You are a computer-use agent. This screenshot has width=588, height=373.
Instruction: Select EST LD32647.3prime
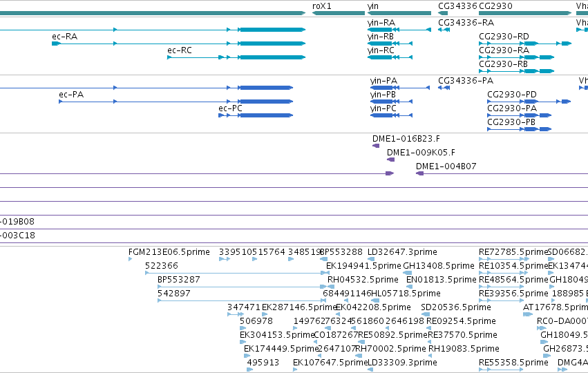tap(370, 259)
